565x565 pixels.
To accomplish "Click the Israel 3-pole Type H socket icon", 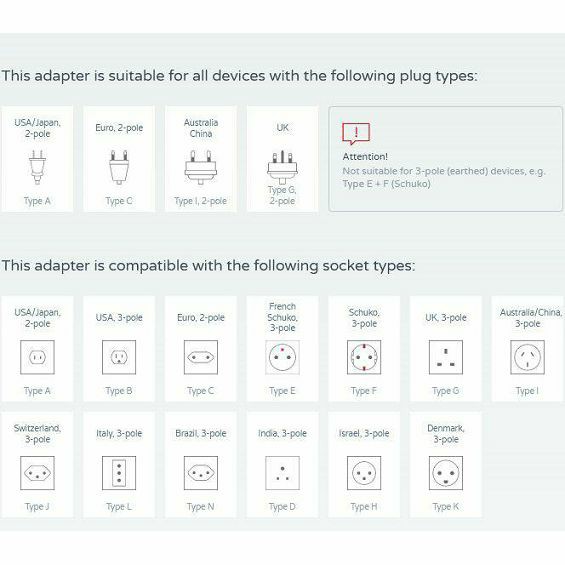I will click(x=364, y=473).
